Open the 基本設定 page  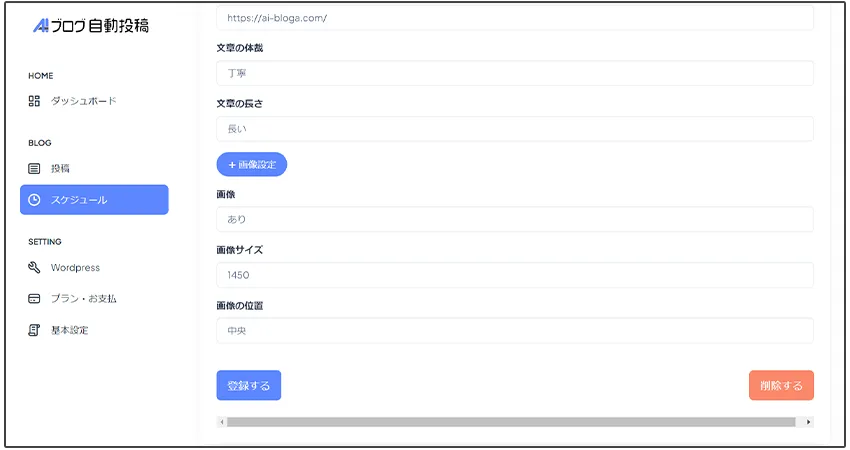(x=69, y=330)
